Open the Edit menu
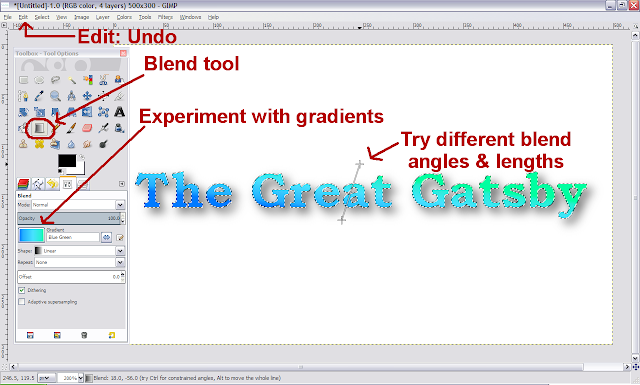The height and width of the screenshot is (385, 640). (x=23, y=17)
